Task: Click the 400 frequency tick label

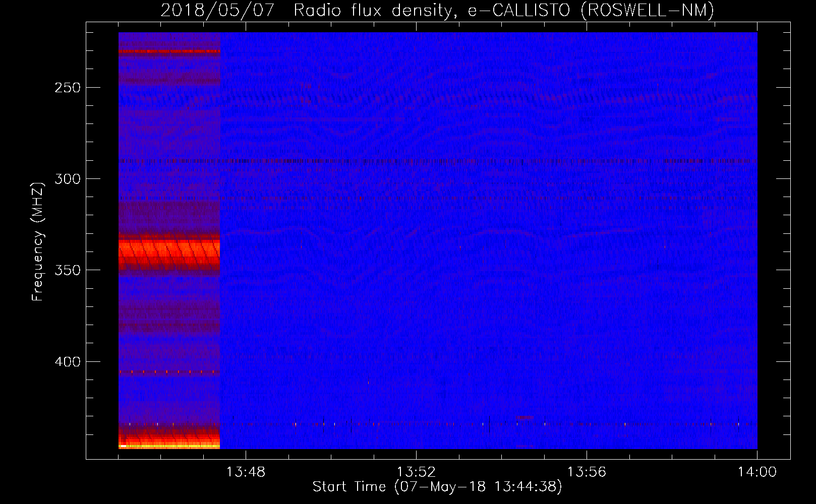Action: 68,362
